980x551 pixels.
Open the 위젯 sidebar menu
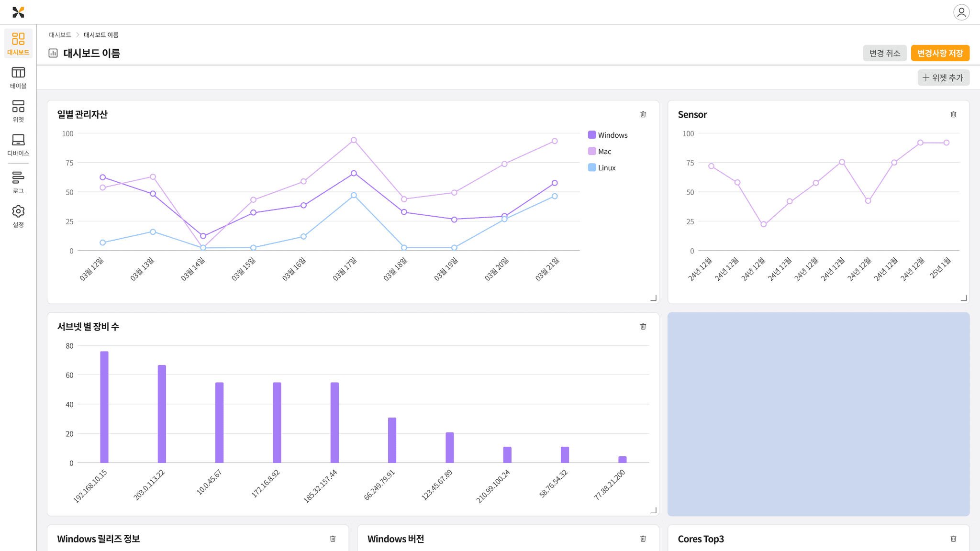point(18,111)
